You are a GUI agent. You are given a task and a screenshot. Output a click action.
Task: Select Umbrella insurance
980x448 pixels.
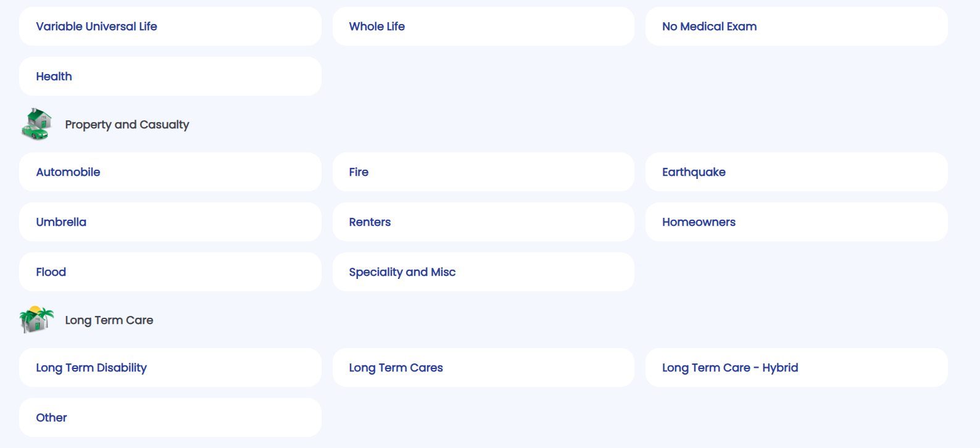coord(170,222)
